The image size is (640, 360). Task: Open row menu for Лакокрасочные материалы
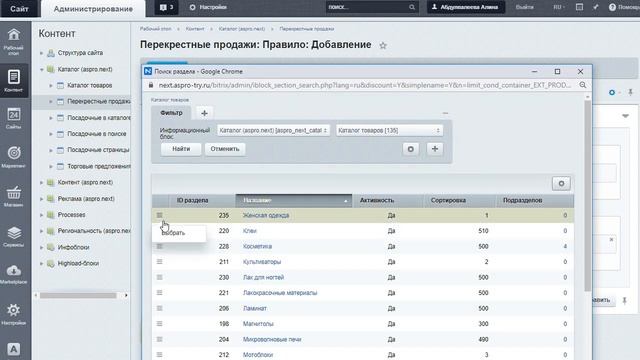tap(160, 293)
